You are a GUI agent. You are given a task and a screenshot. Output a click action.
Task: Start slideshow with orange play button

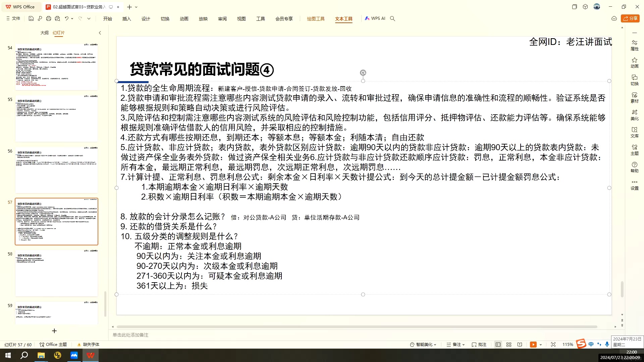click(533, 345)
